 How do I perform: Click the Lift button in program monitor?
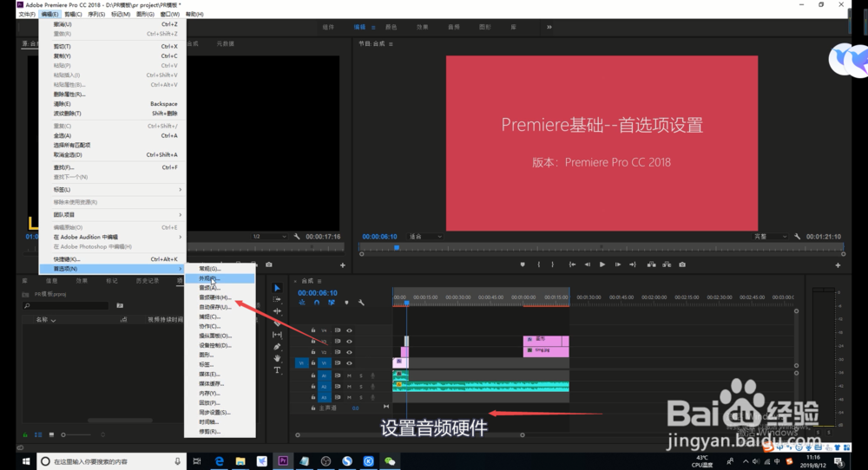coord(652,264)
